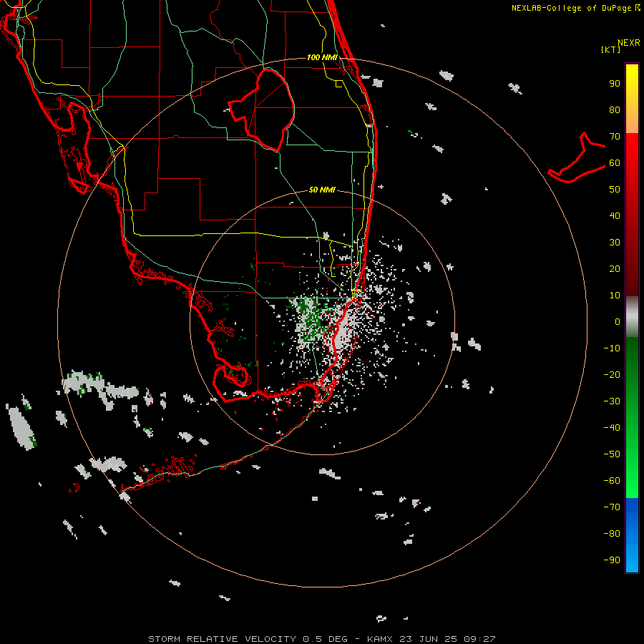Click the 20 value on velocity scale
The image size is (644, 644).
click(x=615, y=268)
